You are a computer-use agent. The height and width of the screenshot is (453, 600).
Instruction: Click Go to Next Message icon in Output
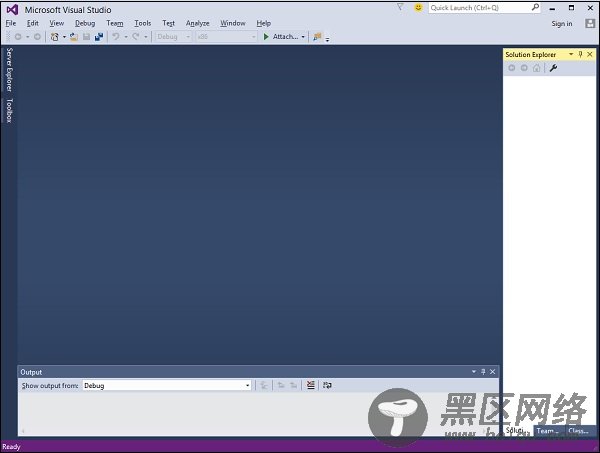pyautogui.click(x=293, y=385)
